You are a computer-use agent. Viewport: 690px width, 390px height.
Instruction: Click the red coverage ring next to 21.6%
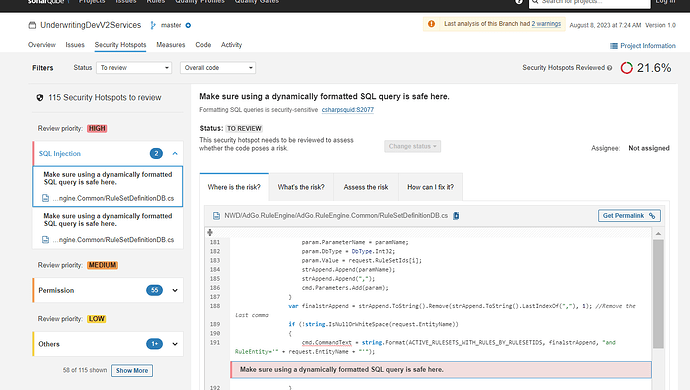click(x=627, y=68)
